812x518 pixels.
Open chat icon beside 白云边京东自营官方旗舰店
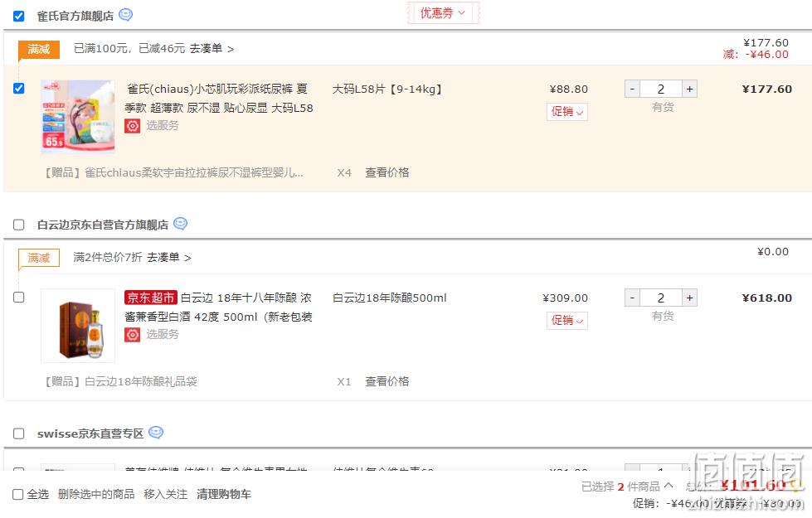(180, 224)
